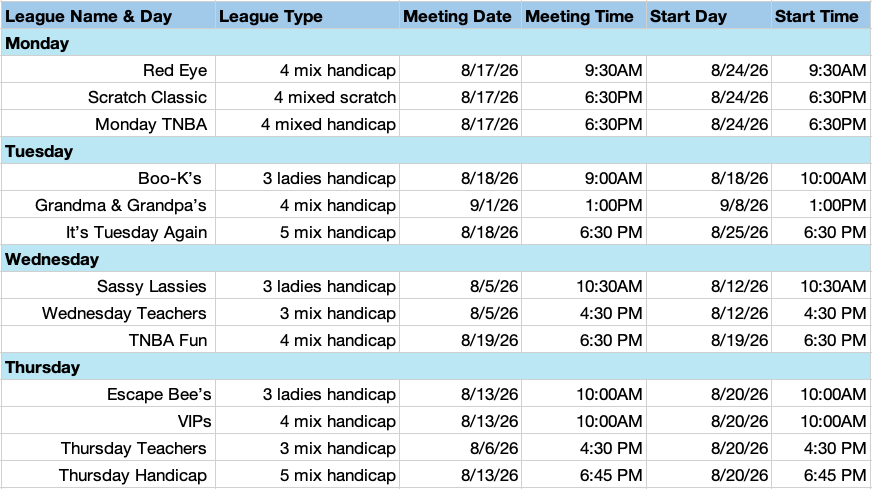
Task: Select the Wednesday section row
Action: click(436, 259)
